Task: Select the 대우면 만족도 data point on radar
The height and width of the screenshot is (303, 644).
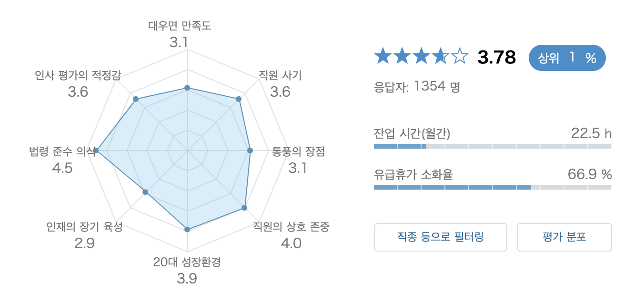Action: pos(187,88)
